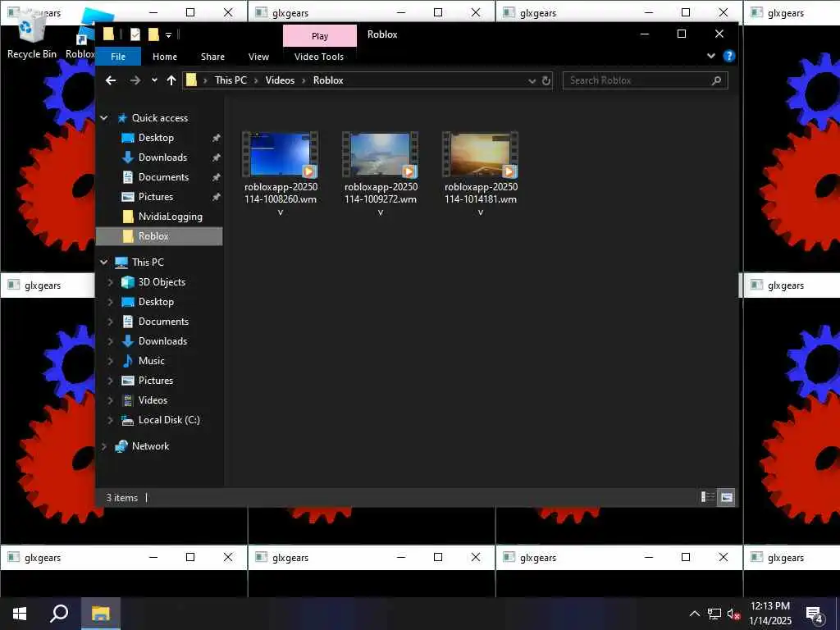Click the Properties quick access toolbar icon
This screenshot has height=630, width=840.
tap(135, 34)
